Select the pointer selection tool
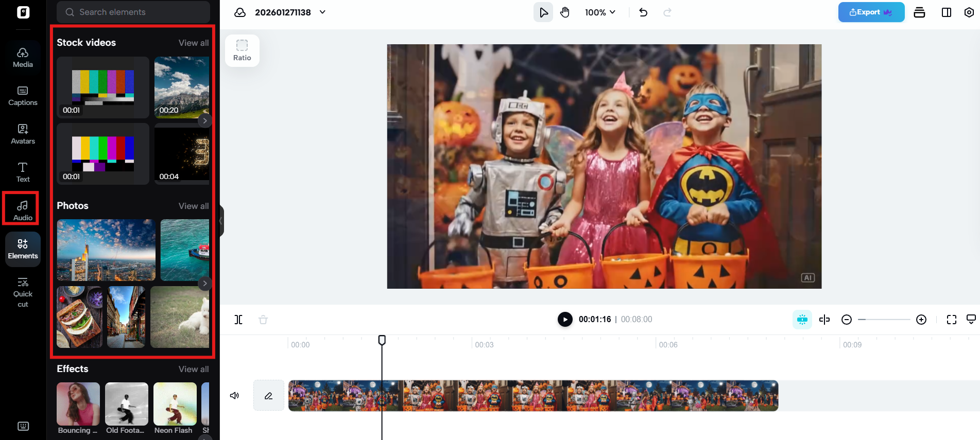This screenshot has width=980, height=440. (x=543, y=12)
